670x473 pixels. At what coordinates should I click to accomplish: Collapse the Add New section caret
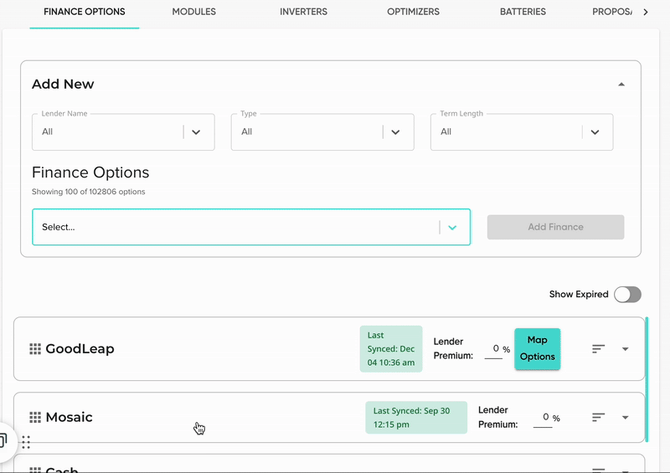pos(622,85)
